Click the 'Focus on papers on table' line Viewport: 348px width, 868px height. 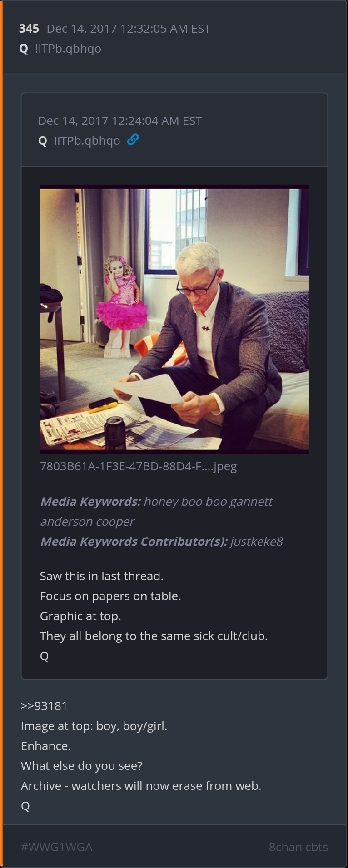click(110, 596)
